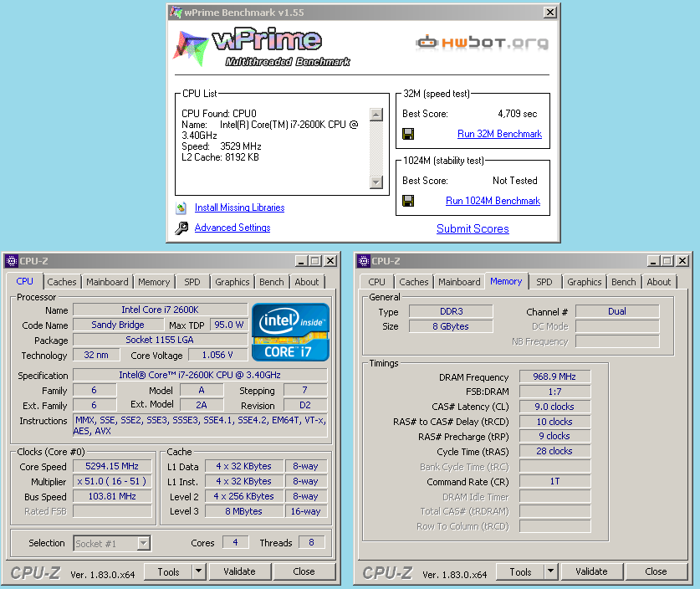Click the FSB:DRAM value 1:7
Image resolution: width=700 pixels, height=589 pixels.
pyautogui.click(x=555, y=392)
